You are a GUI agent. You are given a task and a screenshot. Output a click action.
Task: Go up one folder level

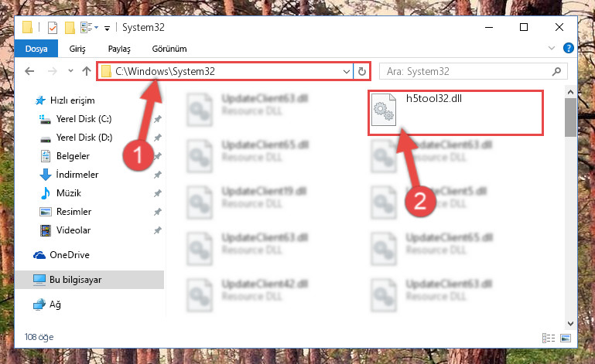coord(87,71)
